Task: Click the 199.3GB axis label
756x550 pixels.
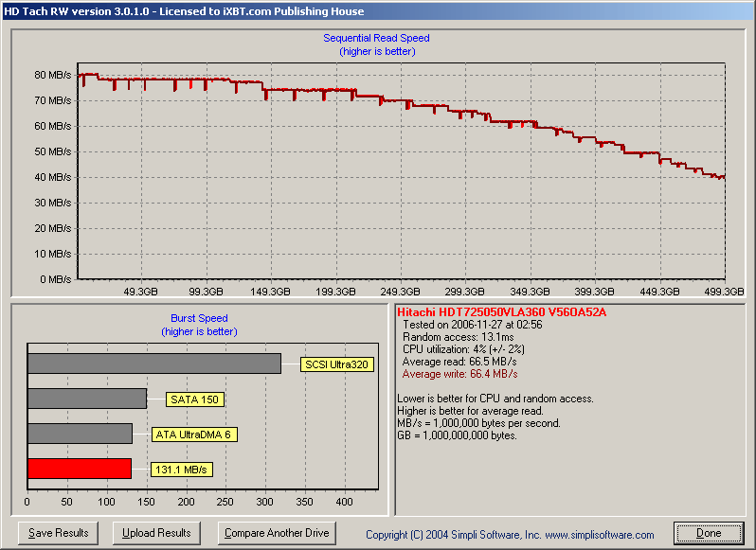Action: [335, 292]
